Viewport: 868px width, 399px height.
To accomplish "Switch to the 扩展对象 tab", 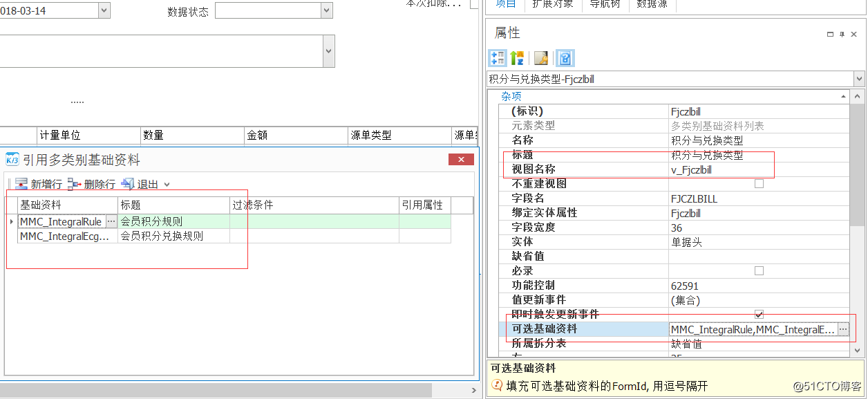I will click(x=553, y=4).
